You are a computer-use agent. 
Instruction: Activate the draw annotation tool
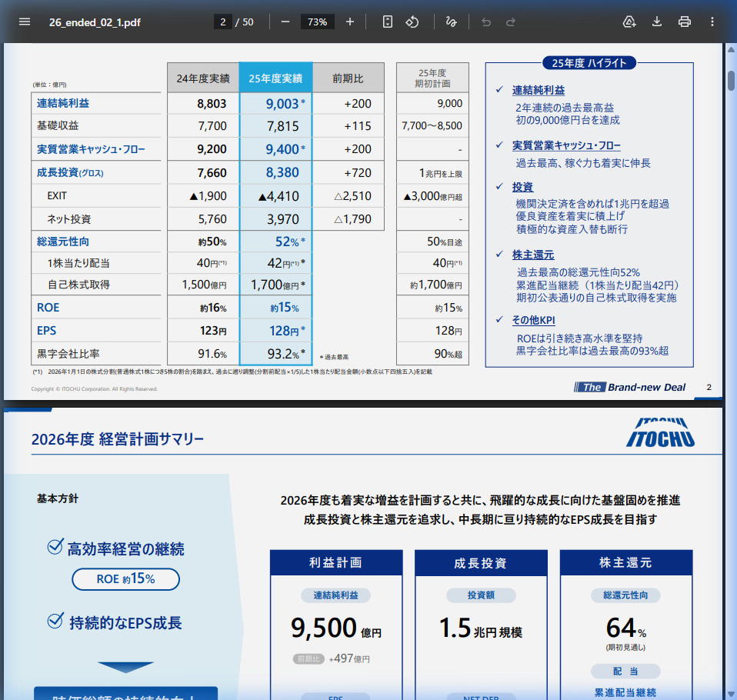(452, 22)
